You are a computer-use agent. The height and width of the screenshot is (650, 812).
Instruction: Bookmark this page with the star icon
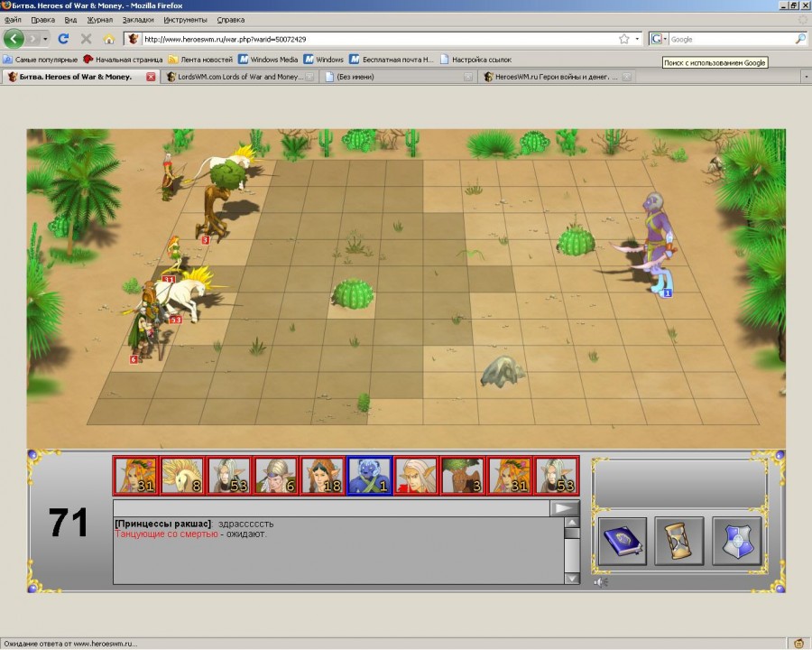coord(624,39)
